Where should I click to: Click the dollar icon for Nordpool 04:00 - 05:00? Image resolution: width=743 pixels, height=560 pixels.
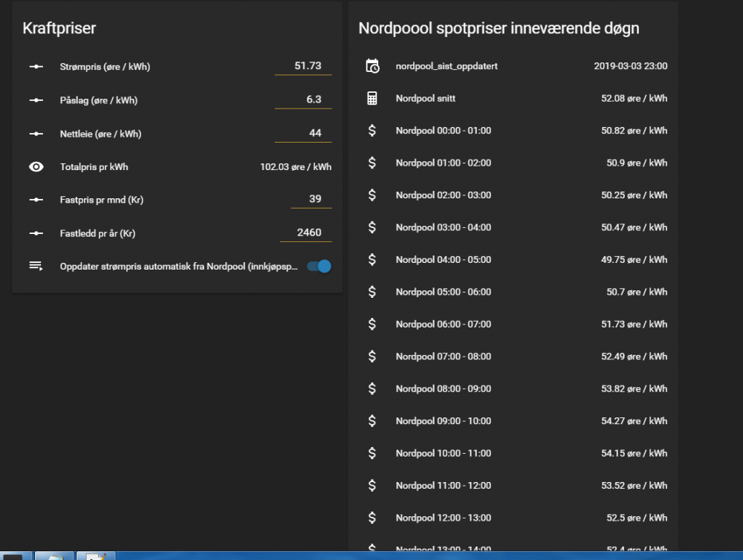(372, 260)
